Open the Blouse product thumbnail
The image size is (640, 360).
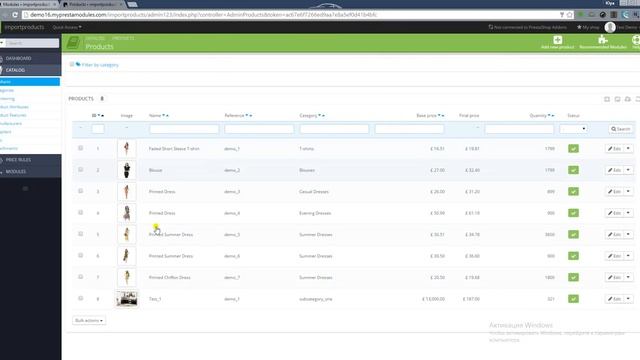click(127, 170)
